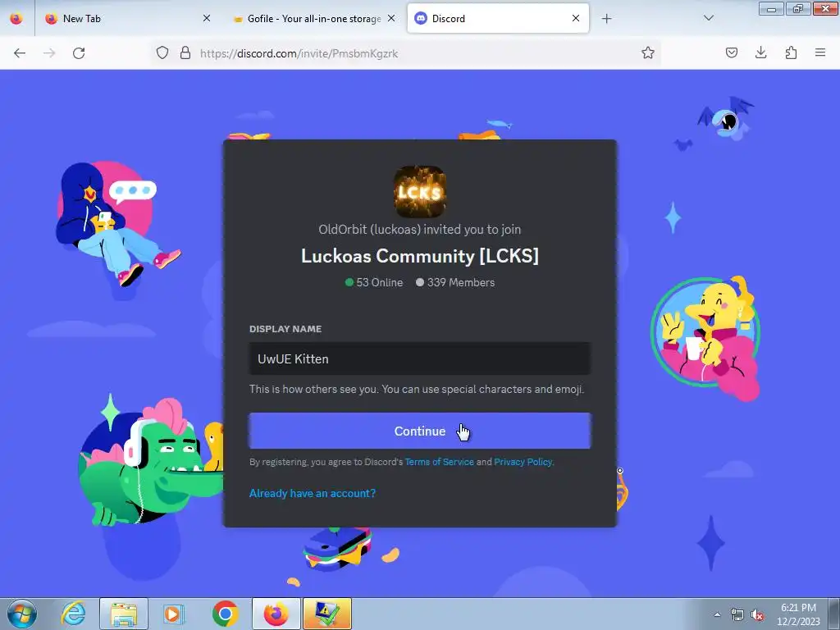Click Already have an account link
The height and width of the screenshot is (630, 840).
[313, 493]
